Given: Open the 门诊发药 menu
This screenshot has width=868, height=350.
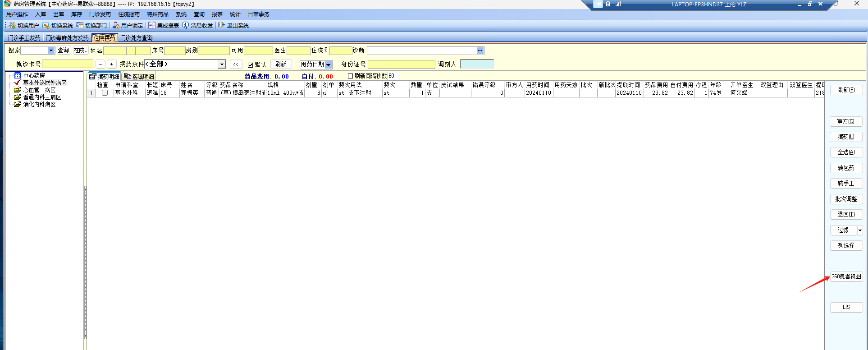Looking at the screenshot, I should pos(100,14).
